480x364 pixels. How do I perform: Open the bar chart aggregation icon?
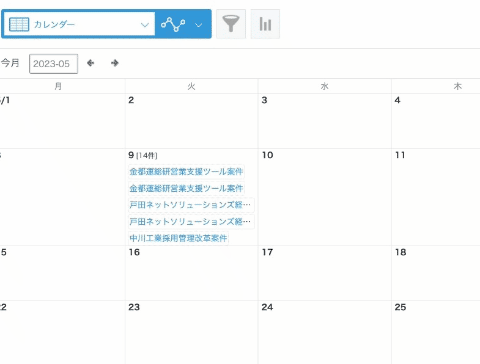(x=265, y=24)
